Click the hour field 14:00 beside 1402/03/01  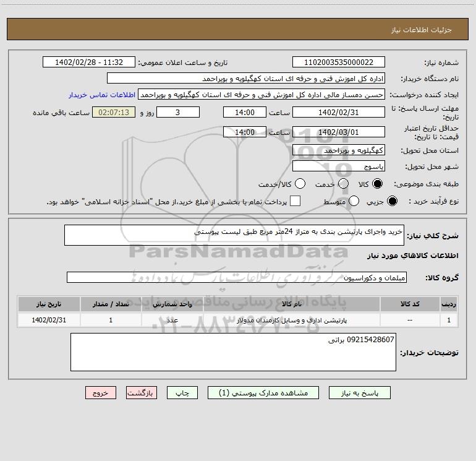[245, 132]
